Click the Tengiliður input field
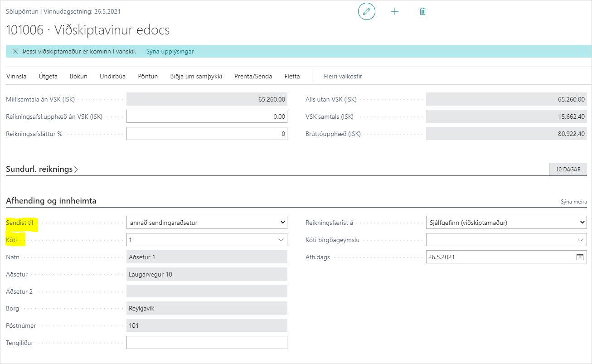The image size is (592, 364). [x=207, y=343]
